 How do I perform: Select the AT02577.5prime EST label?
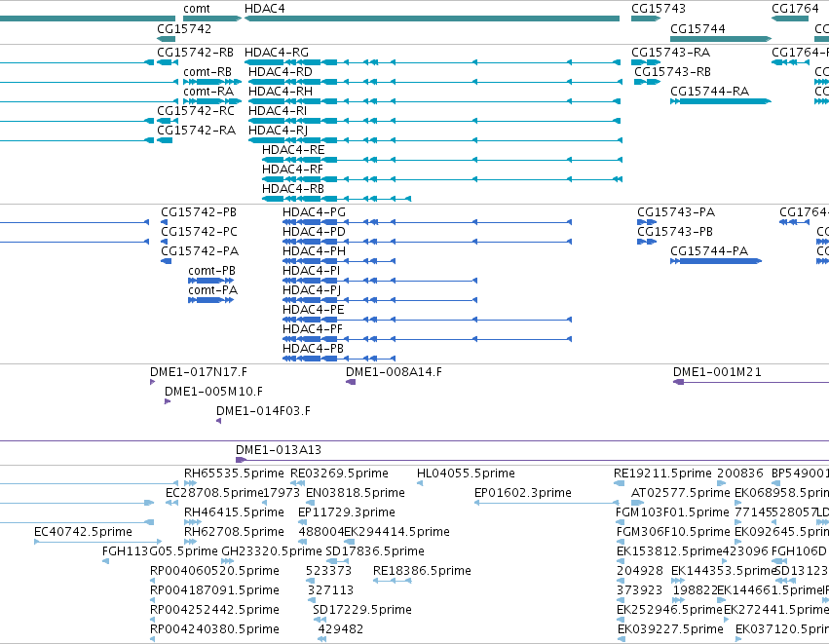(680, 493)
